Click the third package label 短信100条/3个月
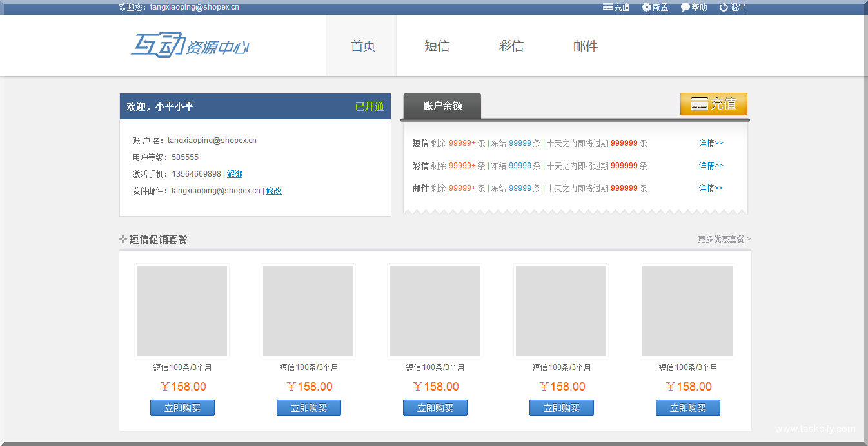Image resolution: width=868 pixels, height=446 pixels. (435, 367)
